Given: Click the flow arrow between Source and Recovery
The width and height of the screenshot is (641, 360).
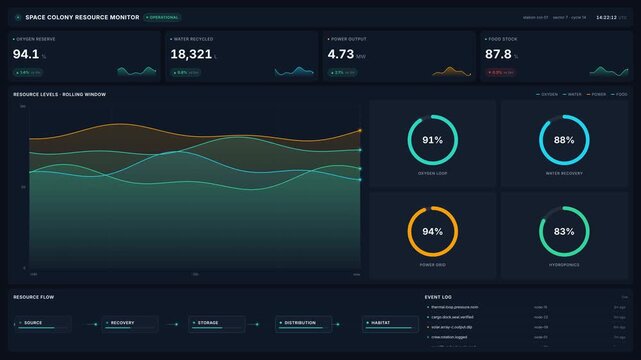Looking at the screenshot, I should (90, 324).
